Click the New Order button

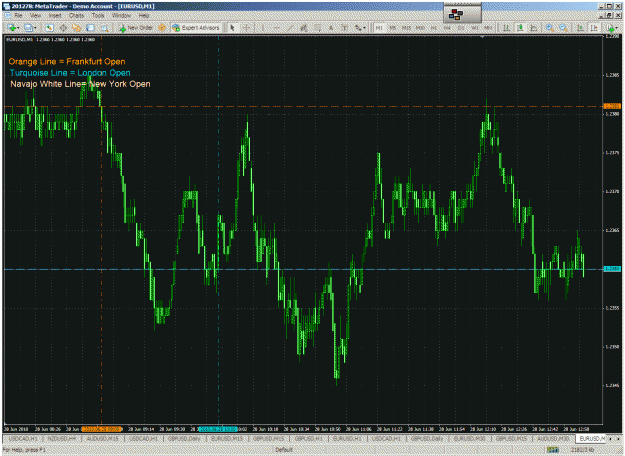tap(136, 28)
